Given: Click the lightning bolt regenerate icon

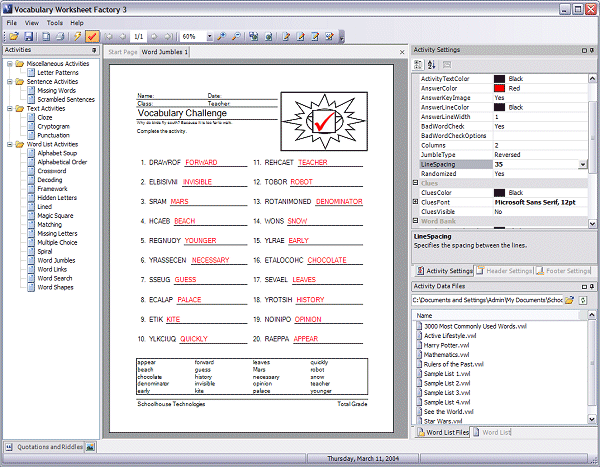Looking at the screenshot, I should (x=77, y=36).
